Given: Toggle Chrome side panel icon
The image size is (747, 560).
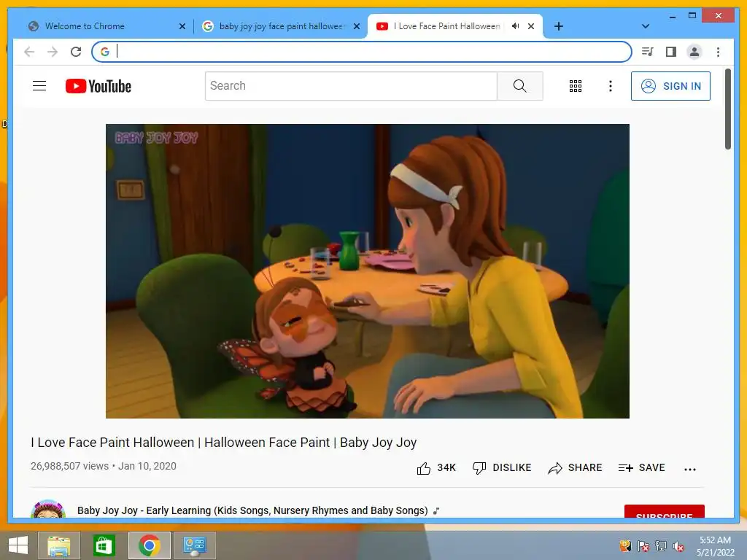Looking at the screenshot, I should tap(671, 52).
